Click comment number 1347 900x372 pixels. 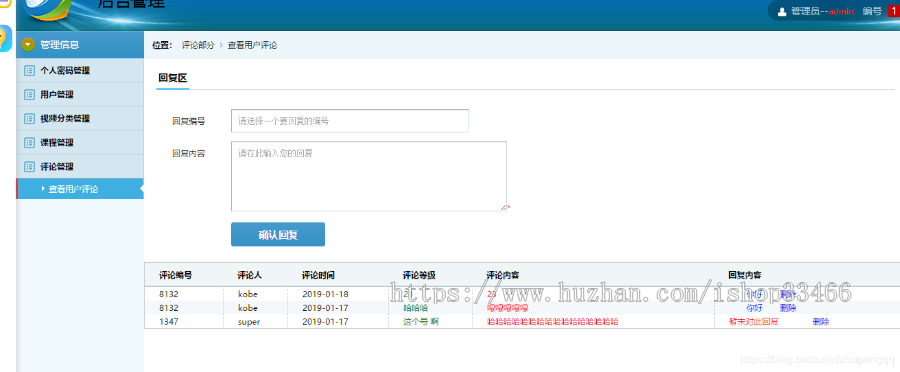[169, 322]
